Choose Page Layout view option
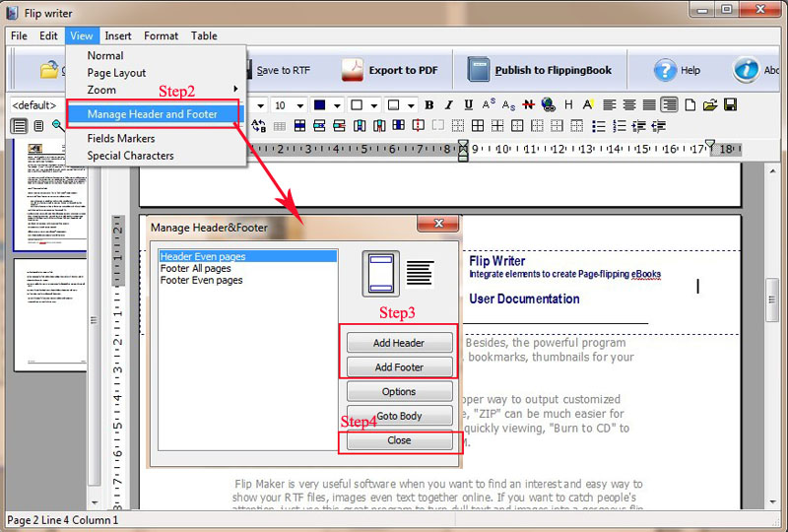Image resolution: width=788 pixels, height=532 pixels. point(157,73)
